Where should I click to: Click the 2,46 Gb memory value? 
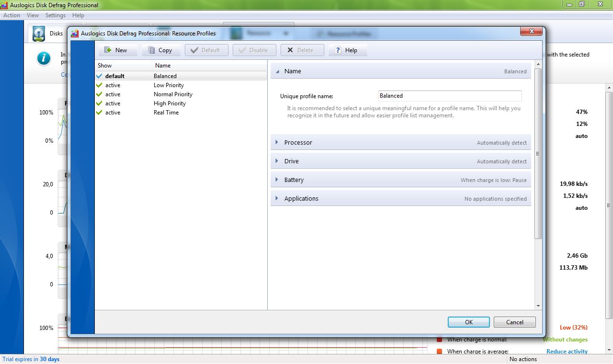click(x=577, y=256)
